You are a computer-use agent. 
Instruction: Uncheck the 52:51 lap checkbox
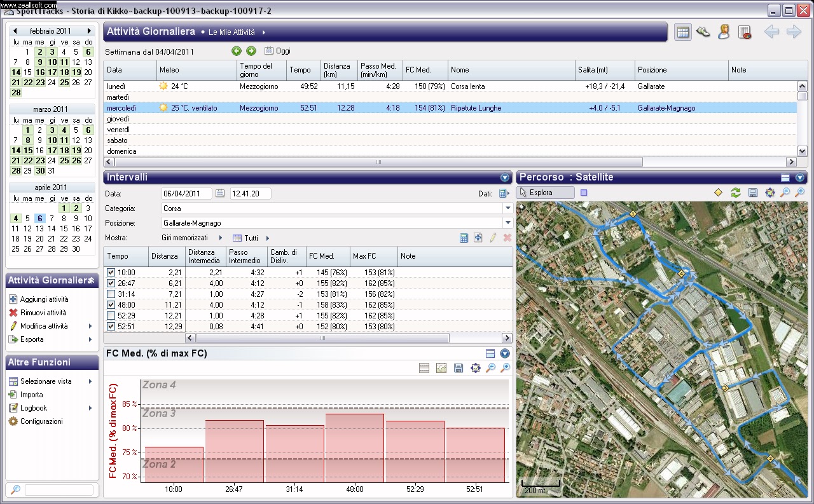[111, 326]
